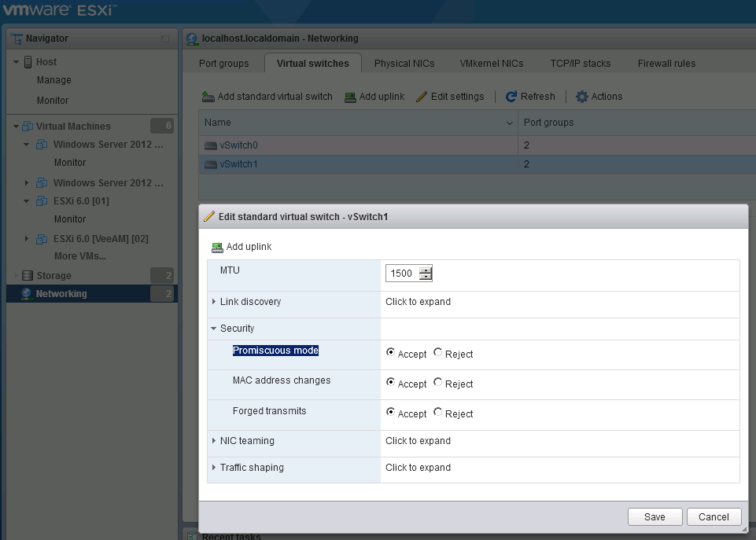The width and height of the screenshot is (756, 540).
Task: Decrease MTU with the stepper down arrow
Action: [426, 277]
